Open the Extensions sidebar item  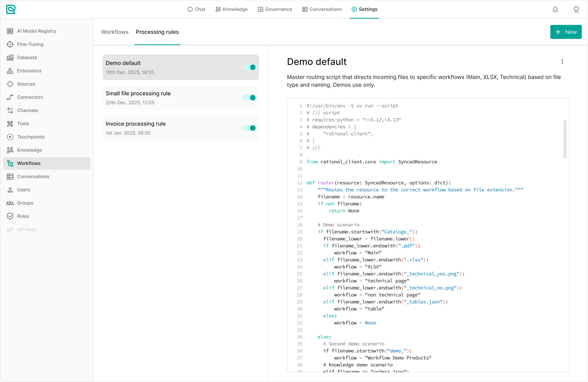tap(29, 71)
